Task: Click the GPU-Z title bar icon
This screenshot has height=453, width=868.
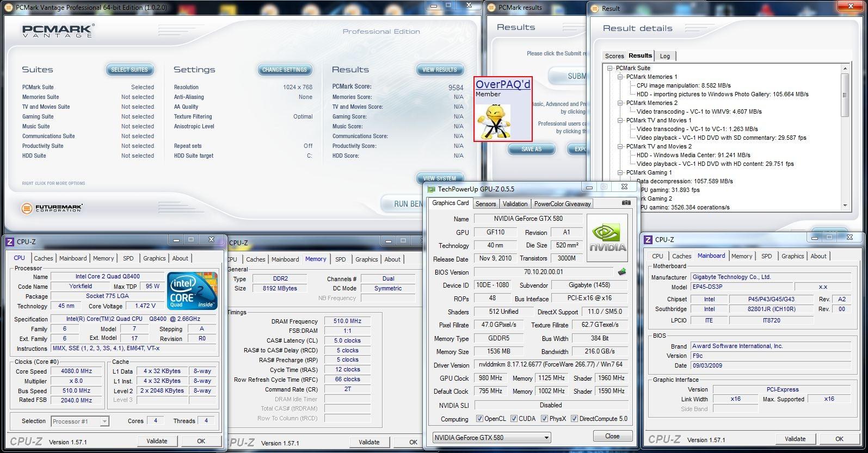Action: 432,189
